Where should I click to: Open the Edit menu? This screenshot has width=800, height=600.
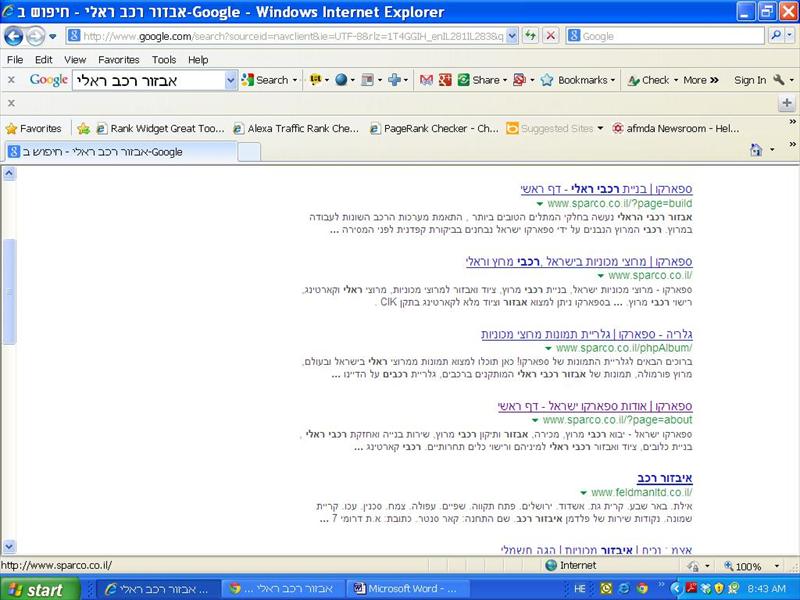[x=43, y=60]
